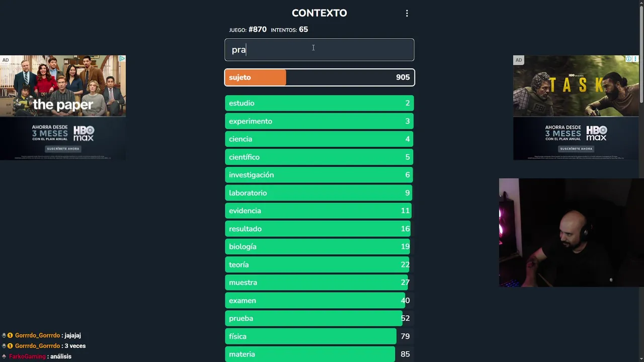Screen dimensions: 644x362
Task: Select the 'laboratorio' guess row
Action: click(x=319, y=193)
